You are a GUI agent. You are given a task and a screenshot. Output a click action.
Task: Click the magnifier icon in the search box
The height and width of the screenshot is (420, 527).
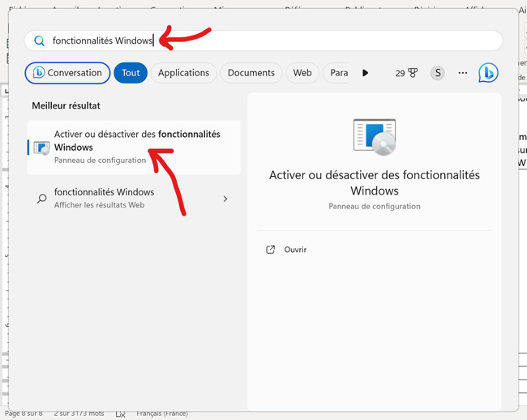coord(39,41)
